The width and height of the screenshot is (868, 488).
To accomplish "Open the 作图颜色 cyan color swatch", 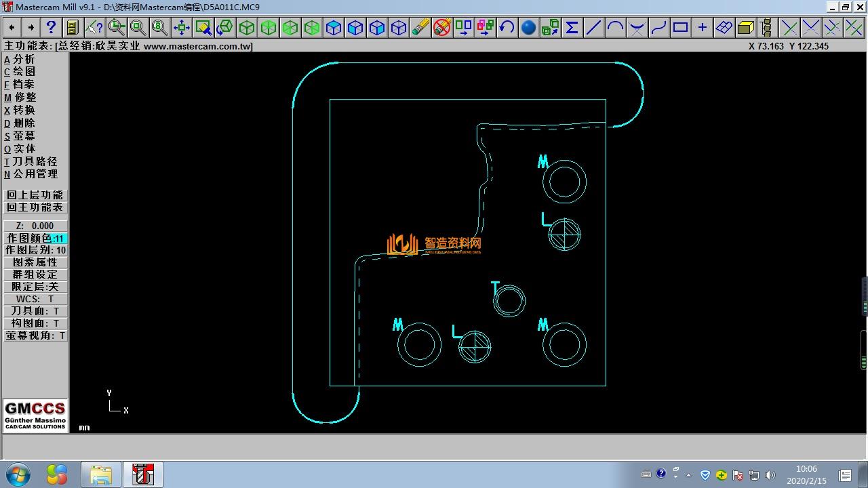I will (x=59, y=239).
